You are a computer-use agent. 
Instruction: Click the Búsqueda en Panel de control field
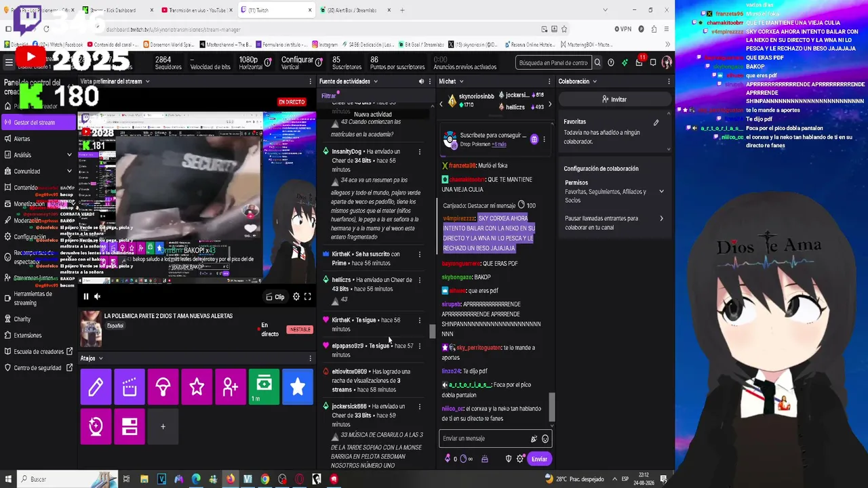coord(553,62)
